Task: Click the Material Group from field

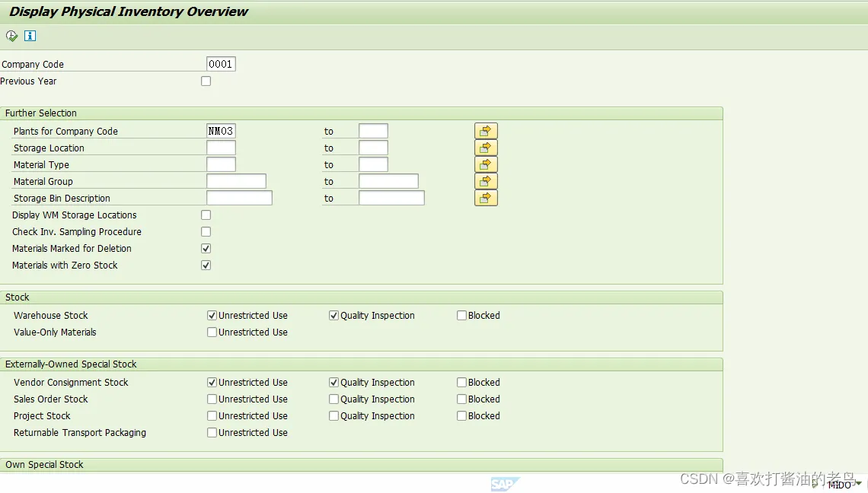Action: coord(236,182)
